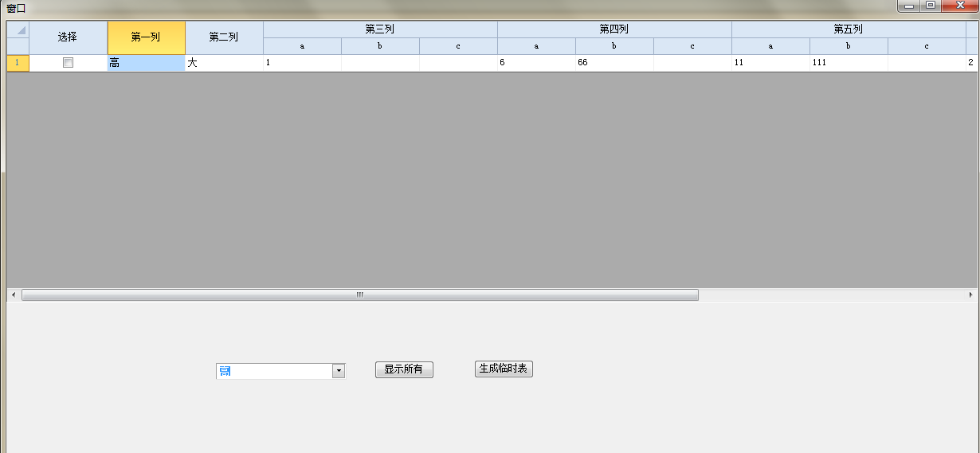
Task: Maximize the window using the title bar button
Action: (x=930, y=6)
